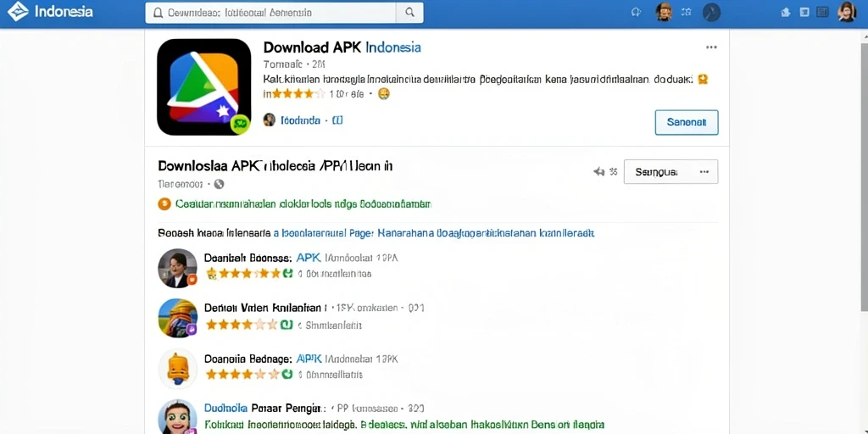
Task: Click the orange circle icon before green text
Action: [x=164, y=203]
